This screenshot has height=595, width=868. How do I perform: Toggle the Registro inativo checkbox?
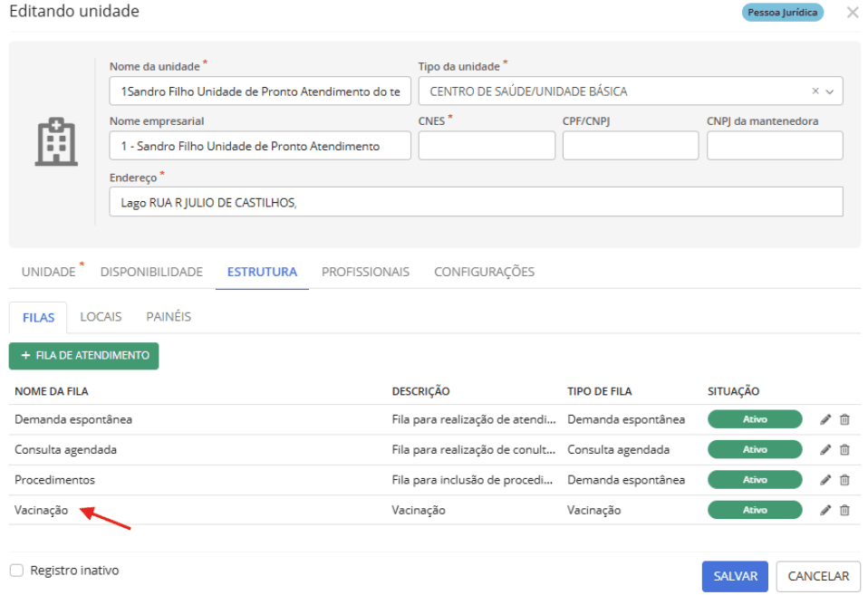click(x=17, y=570)
